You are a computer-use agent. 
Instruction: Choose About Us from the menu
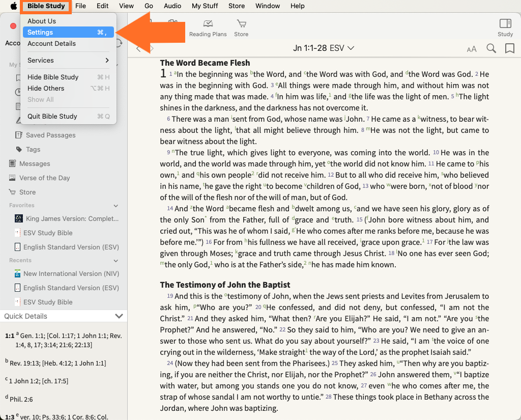coord(68,21)
